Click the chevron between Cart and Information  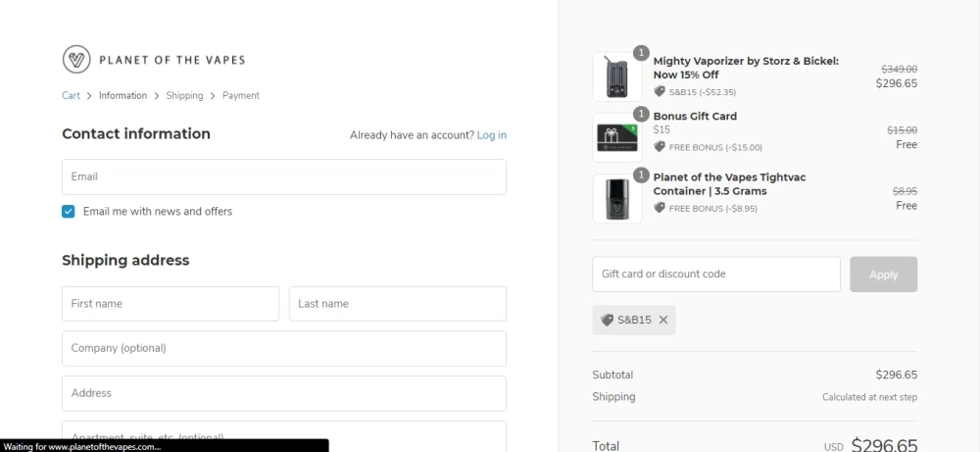click(x=89, y=96)
